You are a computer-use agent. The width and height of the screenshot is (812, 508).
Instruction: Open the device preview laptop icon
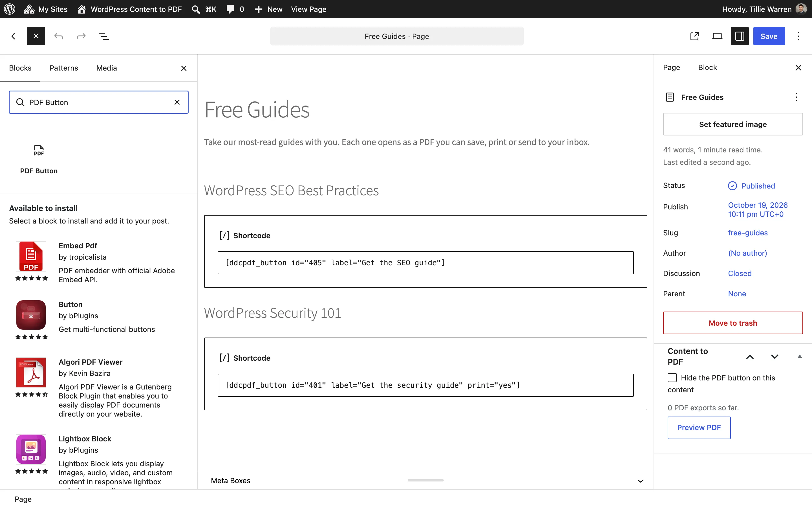pyautogui.click(x=717, y=36)
